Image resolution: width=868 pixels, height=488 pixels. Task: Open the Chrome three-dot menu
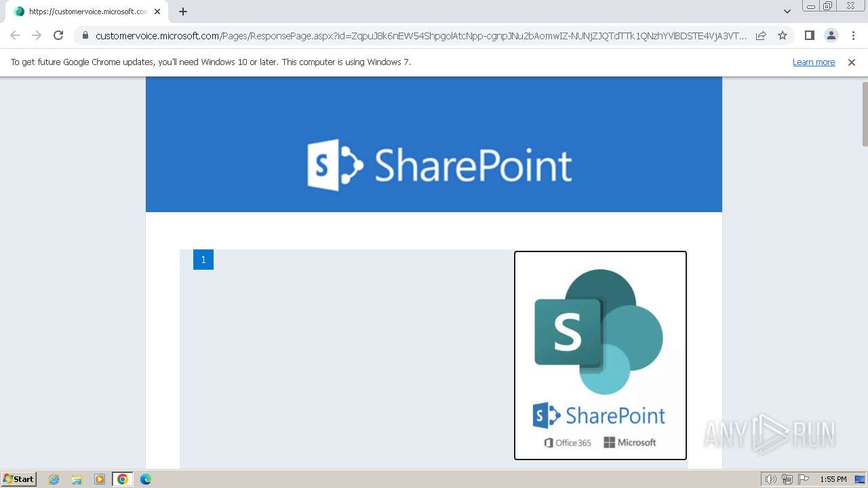point(852,35)
